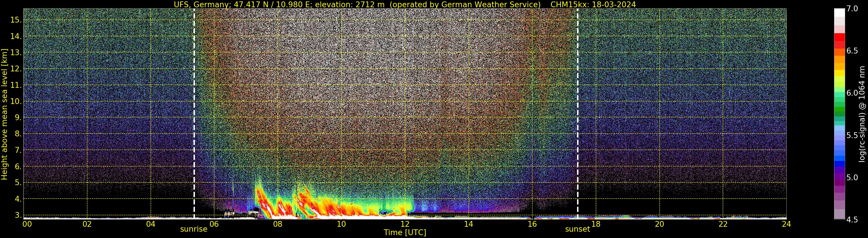Screen dimensions: 868x238
Task: Click the time axis tick label 16
Action: click(532, 224)
